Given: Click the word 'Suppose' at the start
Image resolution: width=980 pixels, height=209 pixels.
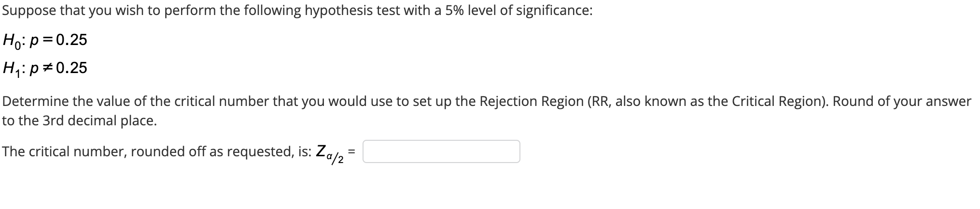Looking at the screenshot, I should click(29, 11).
